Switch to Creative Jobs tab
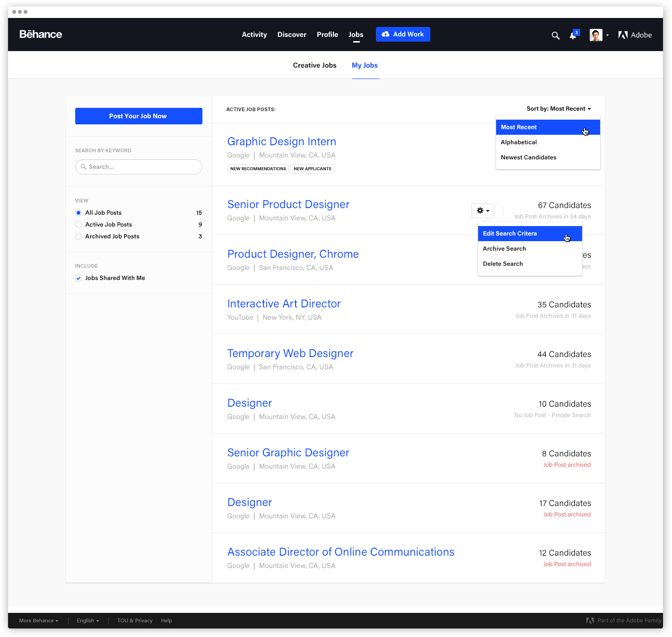 314,65
